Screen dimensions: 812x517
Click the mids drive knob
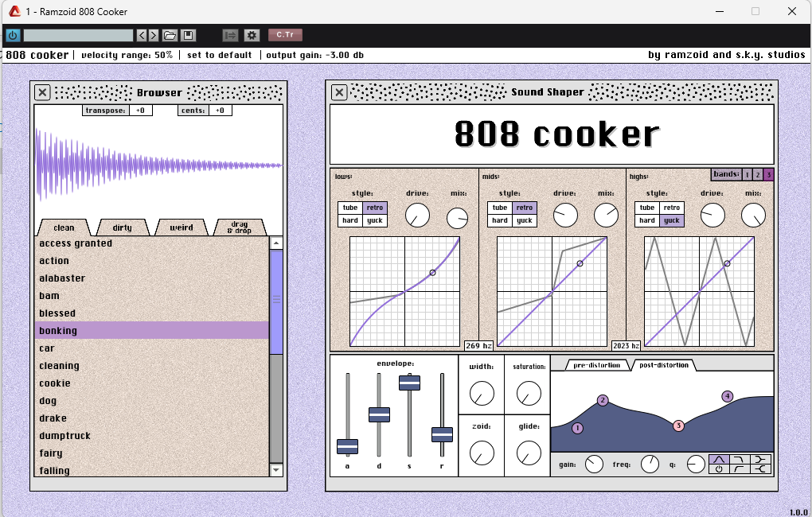pos(565,215)
